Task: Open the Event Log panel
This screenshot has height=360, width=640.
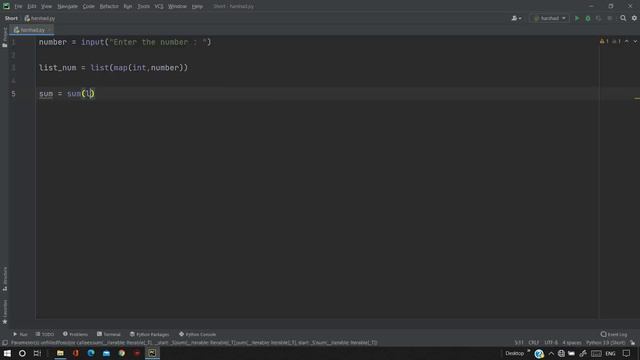Action: click(614, 334)
